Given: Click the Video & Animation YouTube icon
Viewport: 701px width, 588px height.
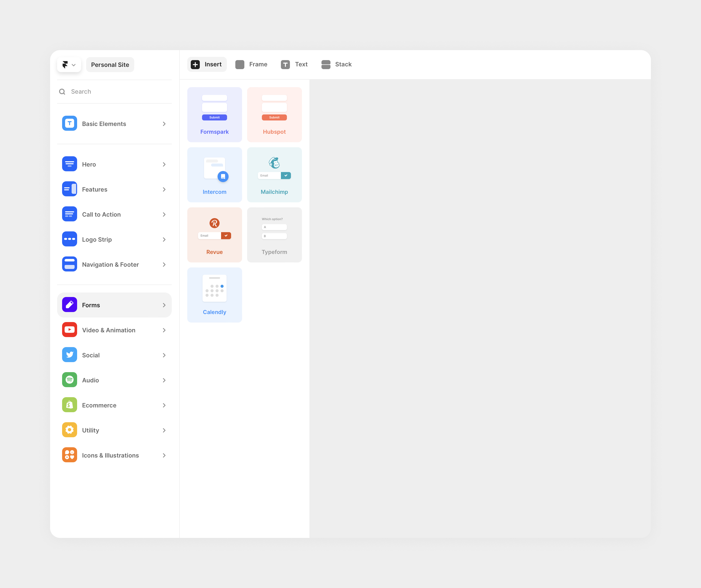Looking at the screenshot, I should (69, 330).
